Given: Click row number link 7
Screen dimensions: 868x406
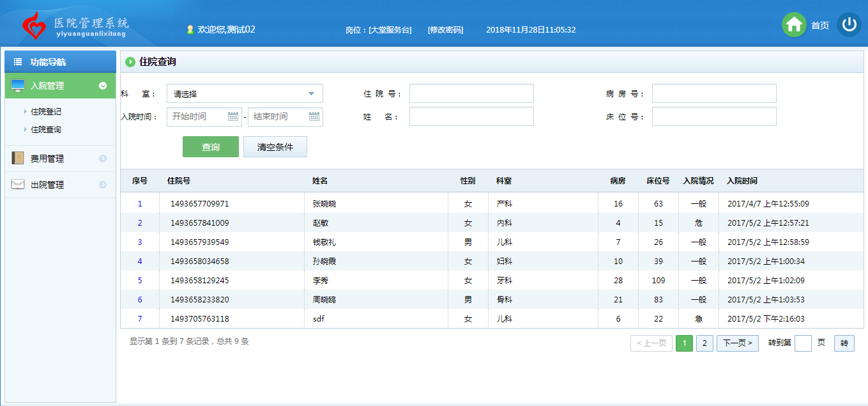Looking at the screenshot, I should (140, 319).
